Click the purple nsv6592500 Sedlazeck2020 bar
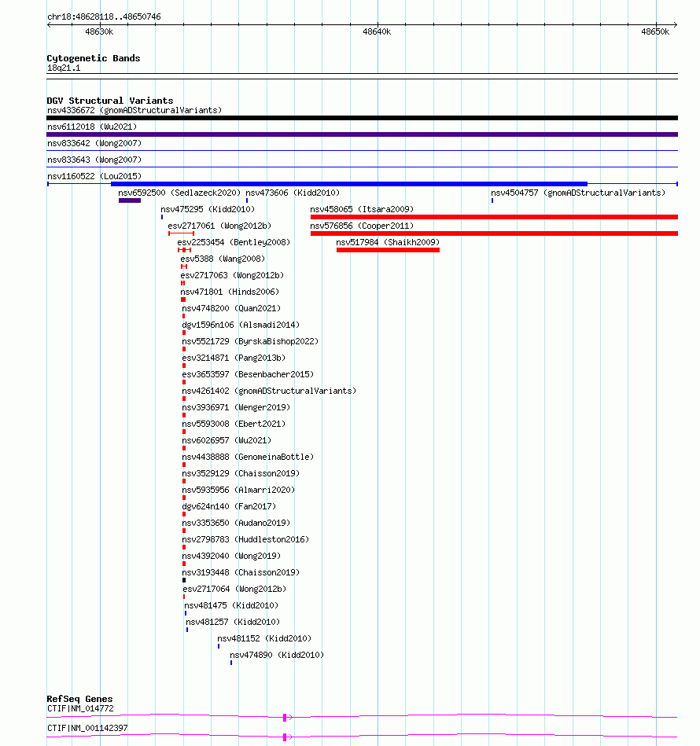This screenshot has height=746, width=700. click(130, 200)
